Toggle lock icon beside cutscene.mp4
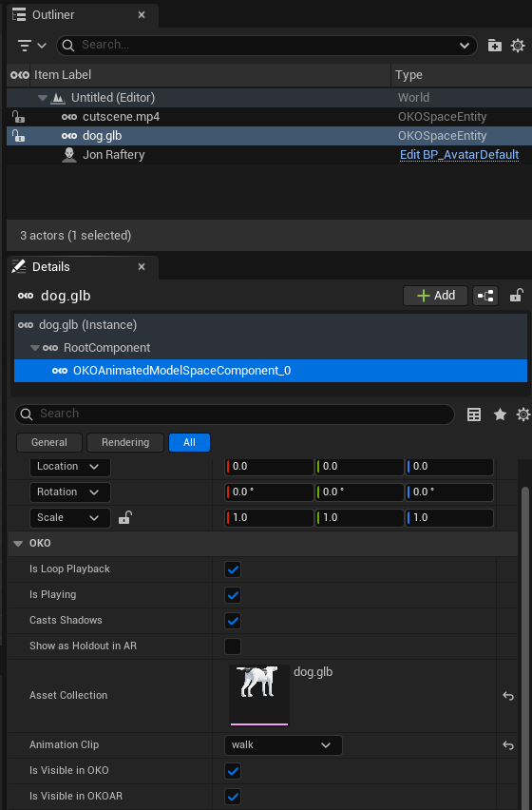 (x=19, y=117)
